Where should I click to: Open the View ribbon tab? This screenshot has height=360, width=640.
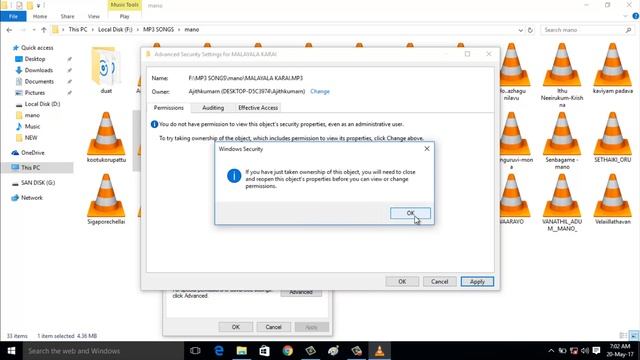tap(93, 16)
